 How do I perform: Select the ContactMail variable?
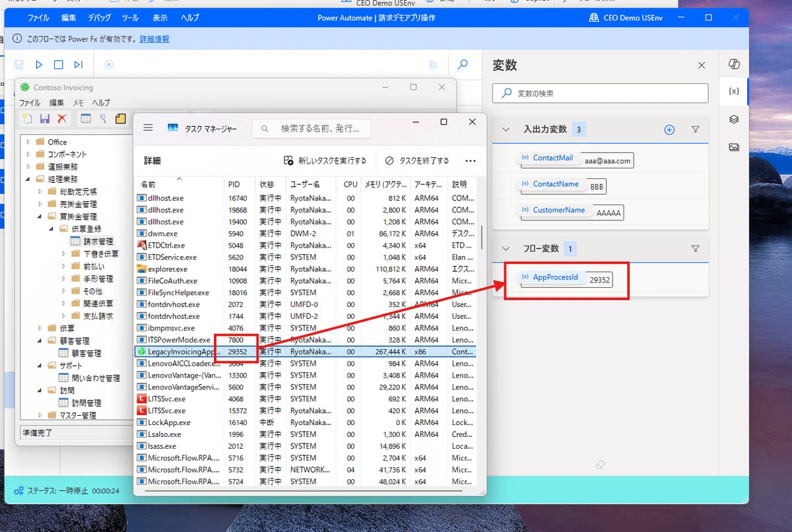pos(547,158)
